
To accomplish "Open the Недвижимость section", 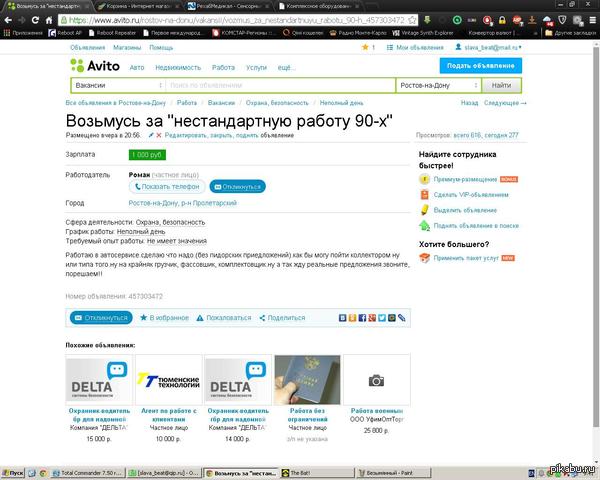I will 178,67.
